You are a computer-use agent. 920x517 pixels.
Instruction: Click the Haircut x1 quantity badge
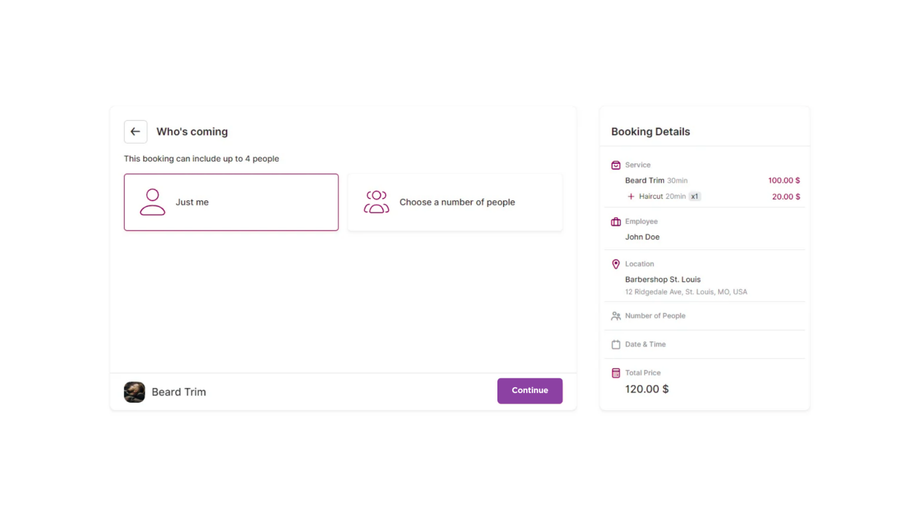click(695, 197)
